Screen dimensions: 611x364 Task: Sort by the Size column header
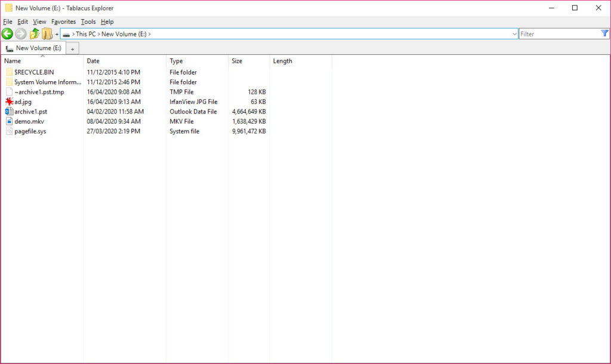(249, 61)
